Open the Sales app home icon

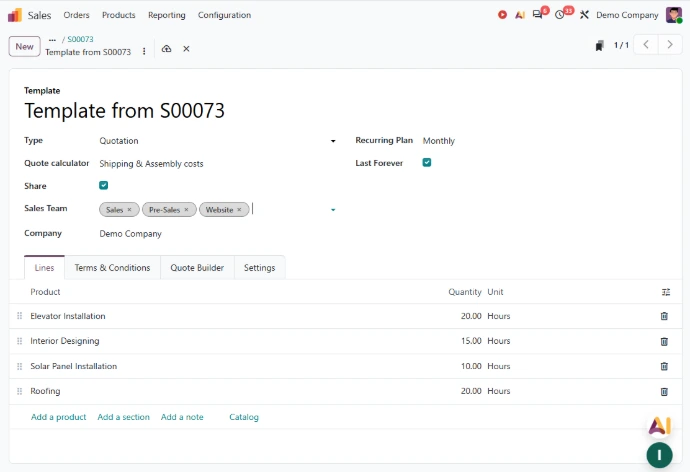tap(15, 15)
